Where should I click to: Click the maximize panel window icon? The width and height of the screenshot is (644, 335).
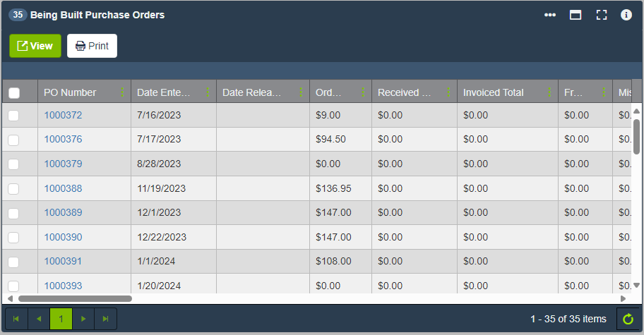576,15
